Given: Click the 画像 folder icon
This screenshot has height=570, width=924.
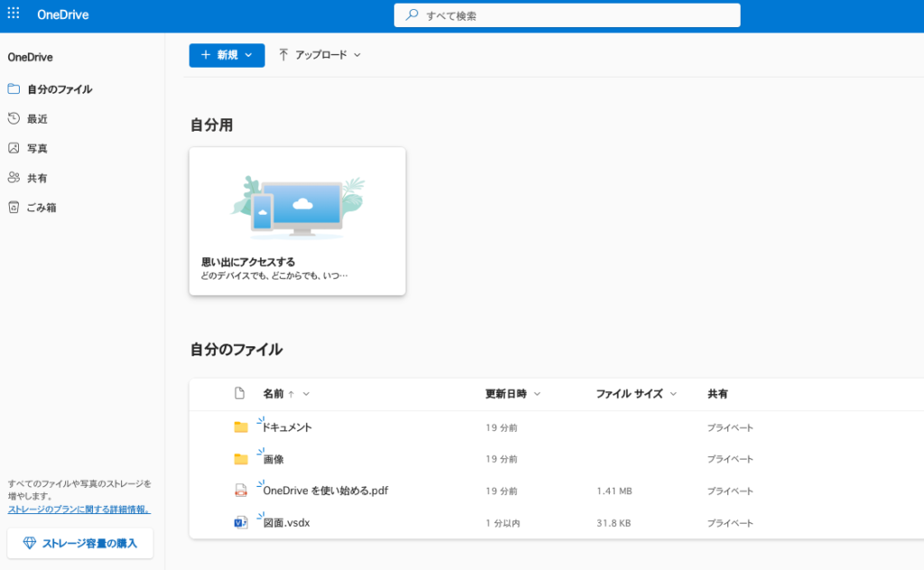Looking at the screenshot, I should coord(240,459).
